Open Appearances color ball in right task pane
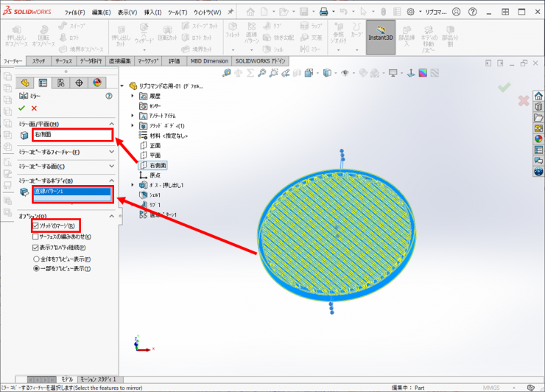Viewport: 545px width, 392px height. (x=538, y=138)
